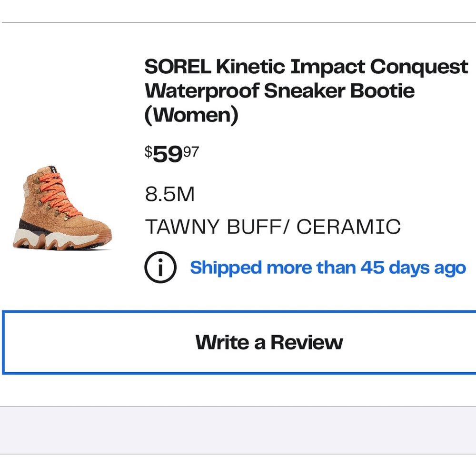Click the Write a Review button
This screenshot has width=476, height=476.
pos(269,342)
